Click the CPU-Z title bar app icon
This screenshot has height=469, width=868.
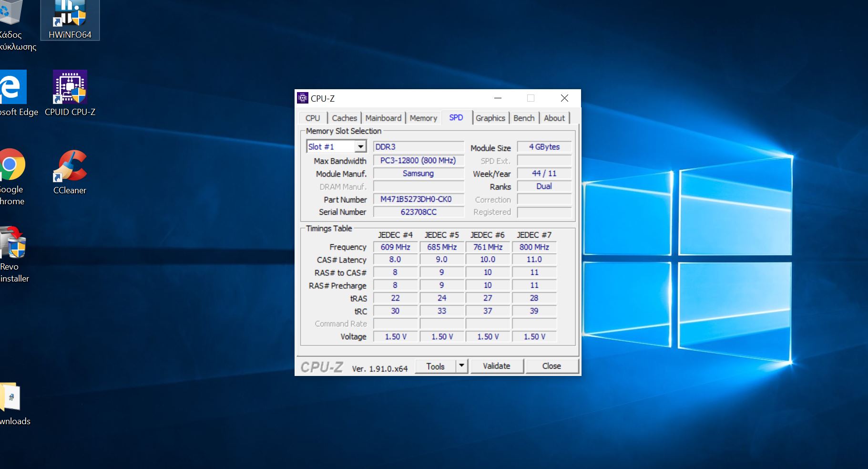click(x=302, y=98)
